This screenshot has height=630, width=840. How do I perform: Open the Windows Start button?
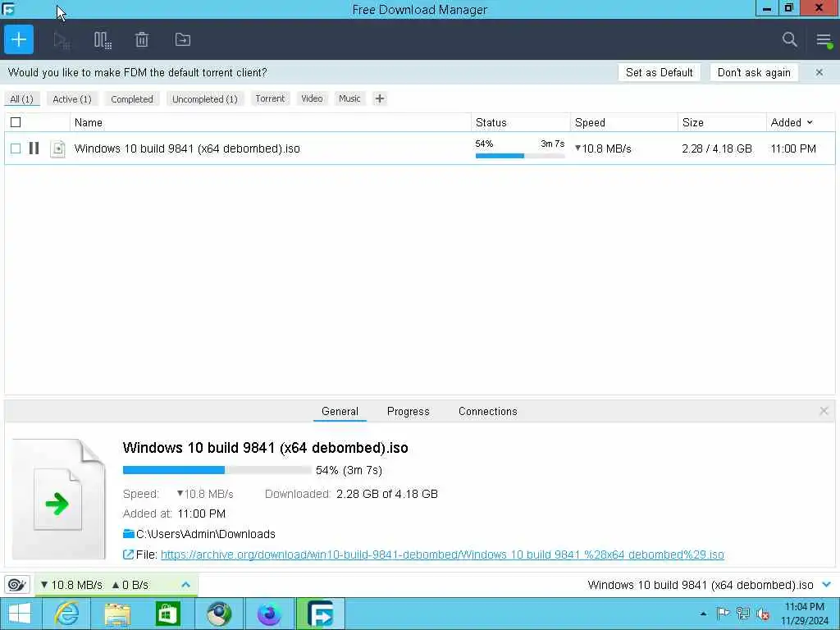(x=20, y=614)
